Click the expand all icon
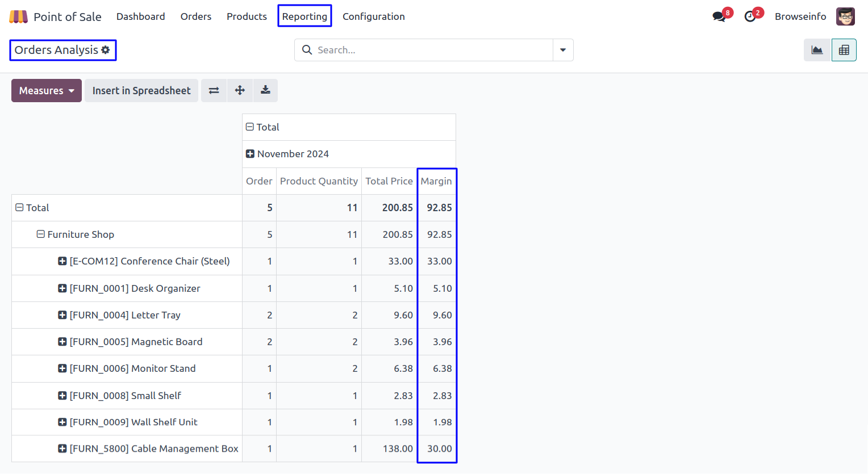The width and height of the screenshot is (868, 474). tap(240, 90)
